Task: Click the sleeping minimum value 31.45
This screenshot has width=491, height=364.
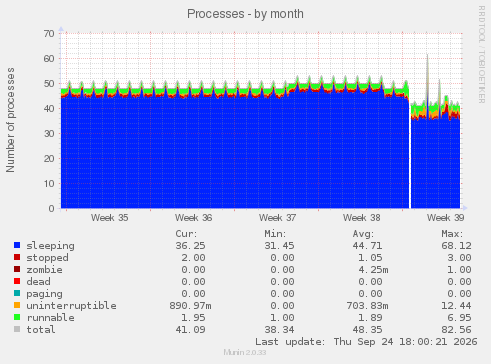Action: pos(279,246)
